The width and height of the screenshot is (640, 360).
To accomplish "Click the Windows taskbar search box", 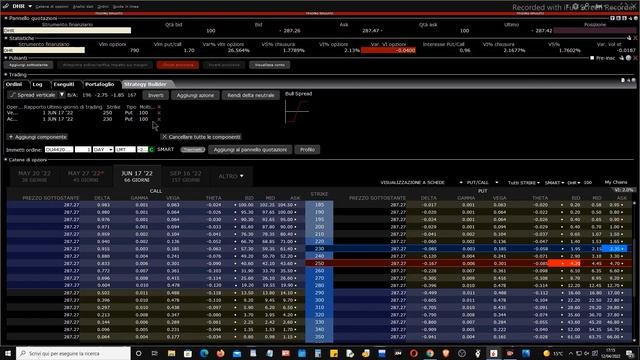I will [74, 353].
